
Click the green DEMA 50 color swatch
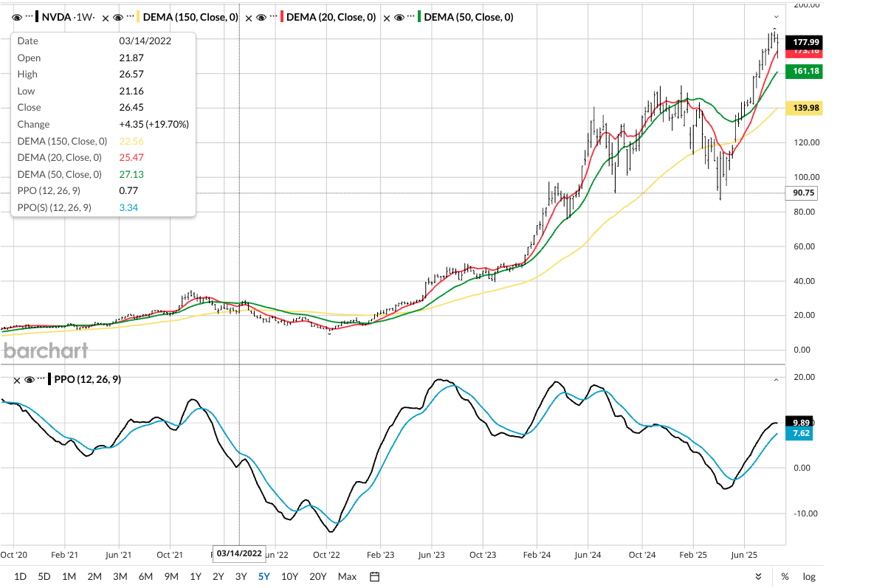(x=419, y=17)
